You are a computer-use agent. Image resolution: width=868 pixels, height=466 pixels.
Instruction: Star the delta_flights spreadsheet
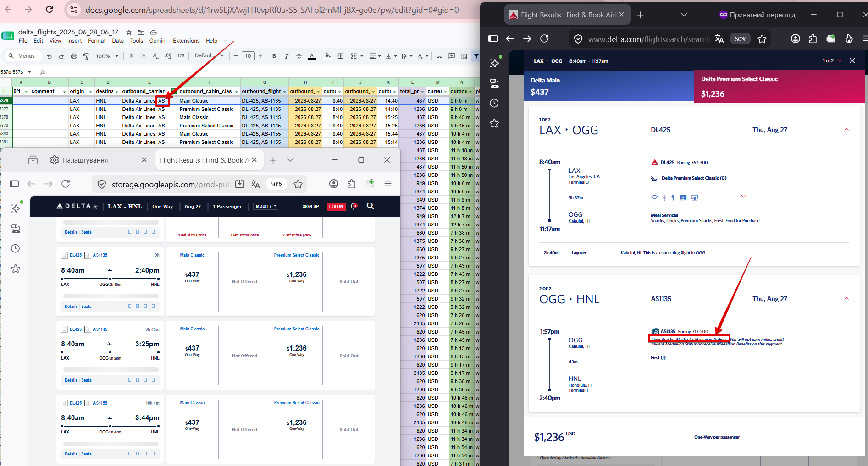[129, 32]
